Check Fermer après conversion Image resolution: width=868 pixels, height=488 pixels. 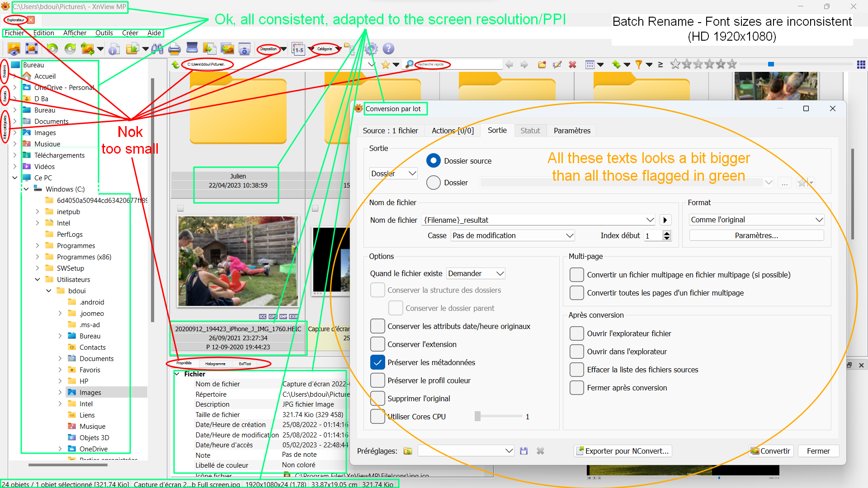(577, 388)
